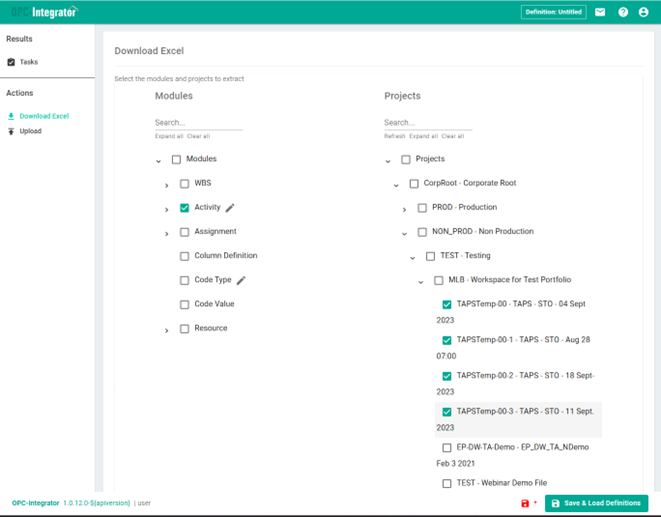661x517 pixels.
Task: Check the Code Value checkbox
Action: point(185,304)
